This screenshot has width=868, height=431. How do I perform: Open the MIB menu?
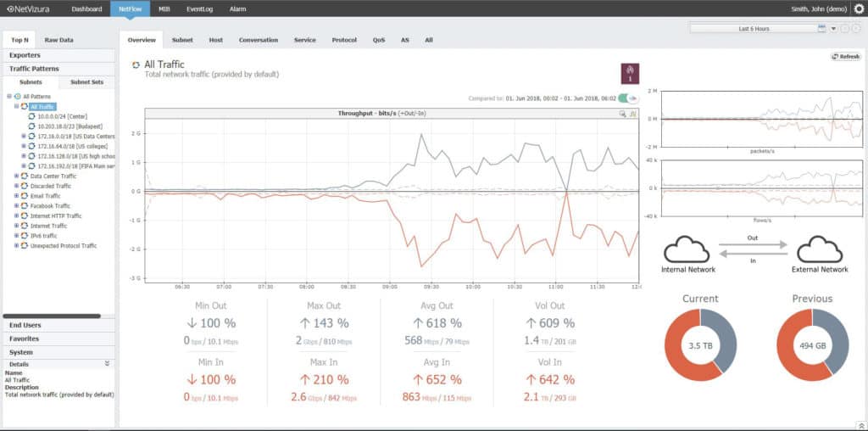pyautogui.click(x=164, y=8)
